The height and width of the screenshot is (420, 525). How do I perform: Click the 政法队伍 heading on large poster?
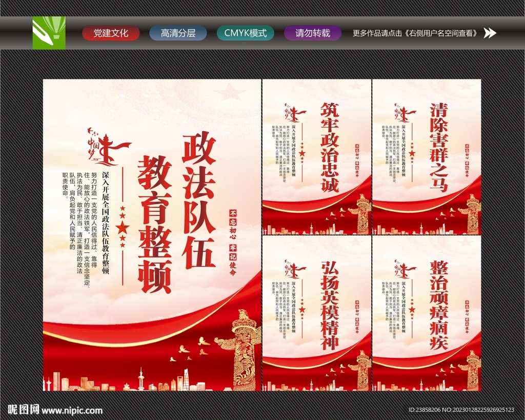click(x=198, y=200)
